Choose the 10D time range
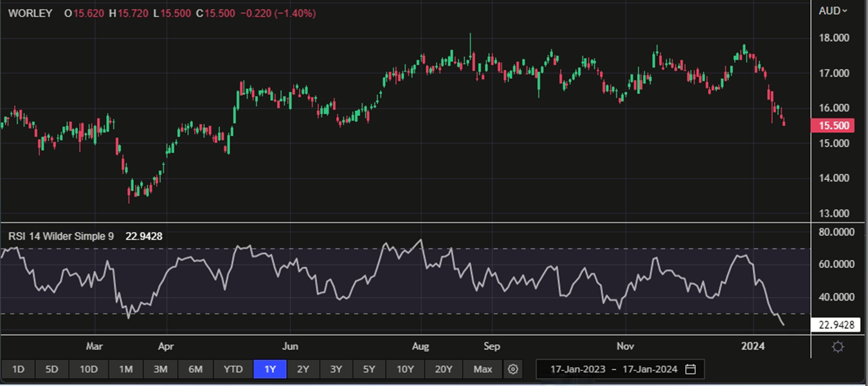 88,369
